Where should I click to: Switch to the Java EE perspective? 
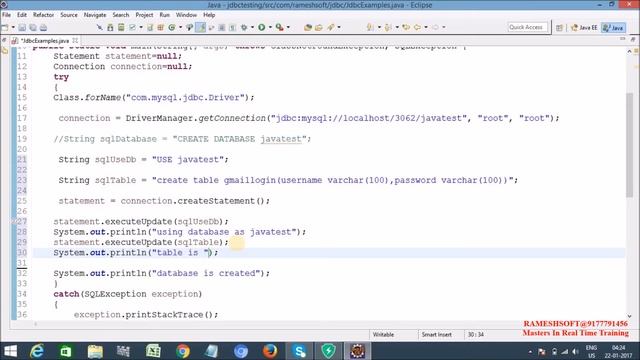(584, 27)
